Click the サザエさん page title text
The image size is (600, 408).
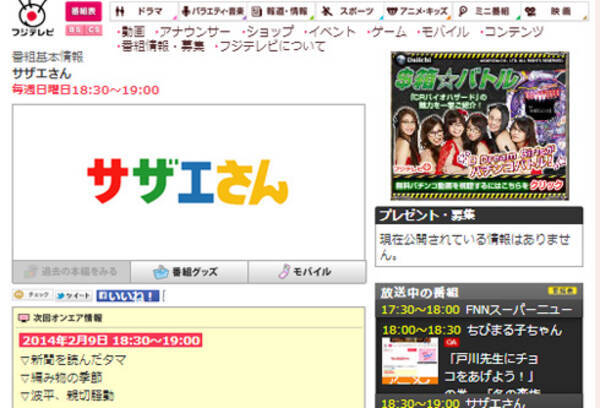click(x=42, y=73)
